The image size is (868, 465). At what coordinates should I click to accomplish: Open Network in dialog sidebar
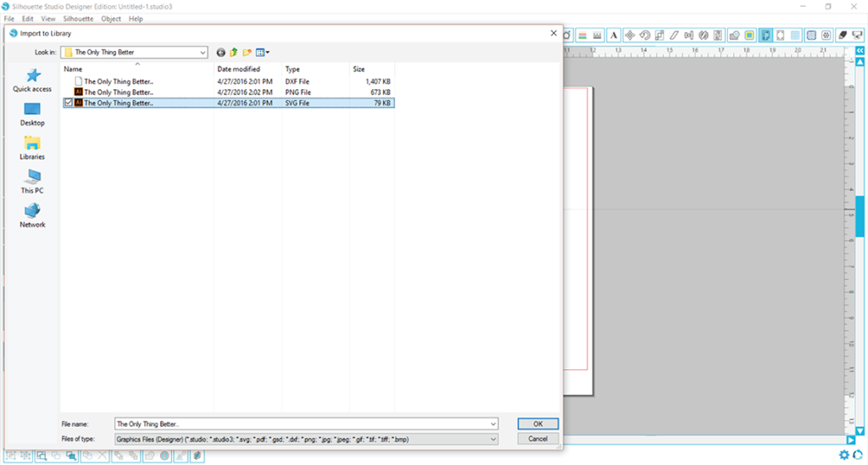pos(32,216)
